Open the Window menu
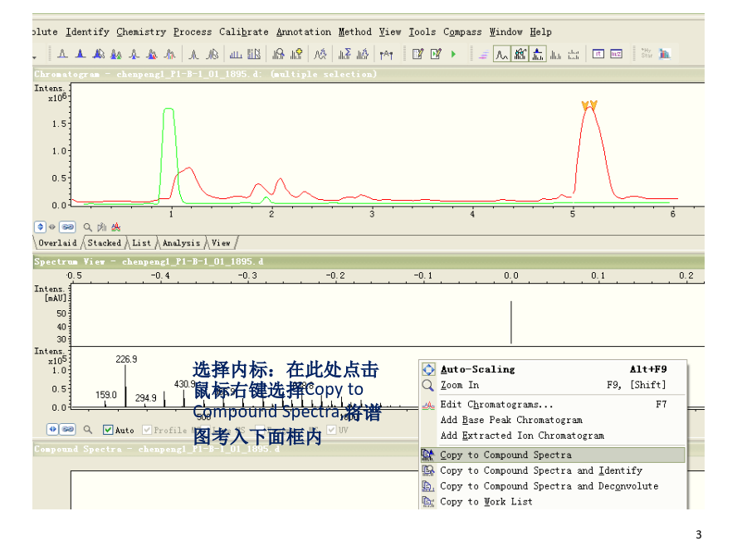747x560 pixels. (x=506, y=32)
